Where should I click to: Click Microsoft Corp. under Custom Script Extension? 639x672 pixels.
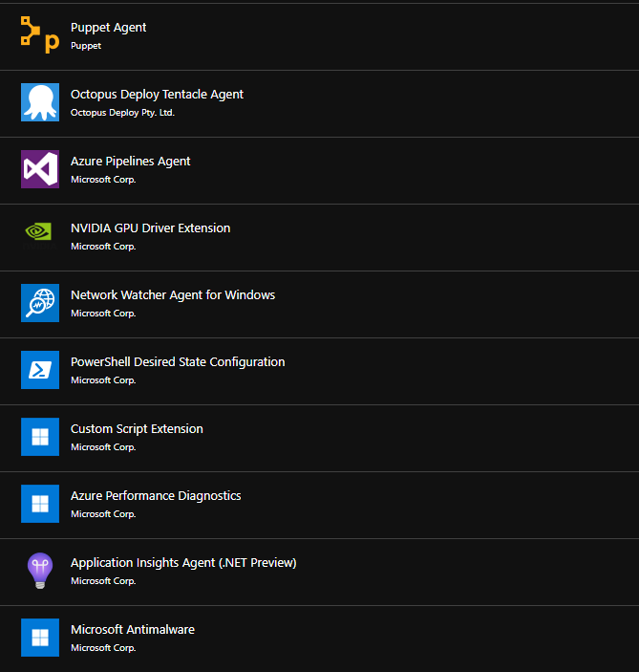[x=103, y=447]
